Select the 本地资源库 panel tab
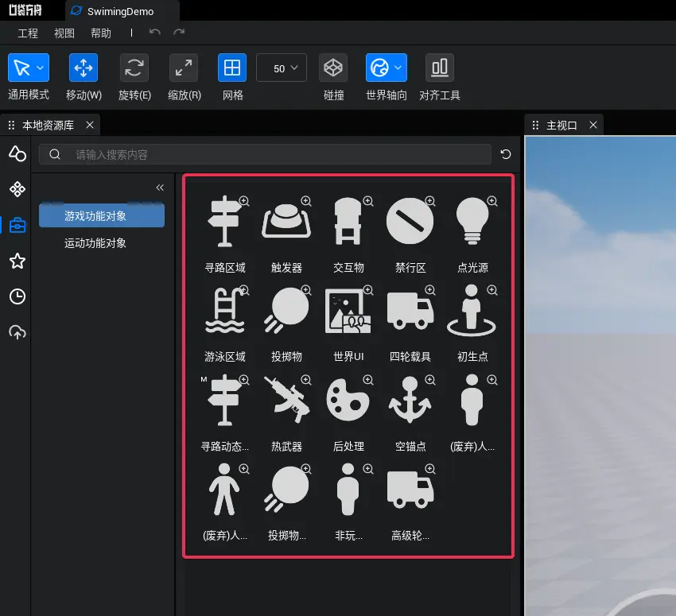The width and height of the screenshot is (676, 616). point(48,126)
